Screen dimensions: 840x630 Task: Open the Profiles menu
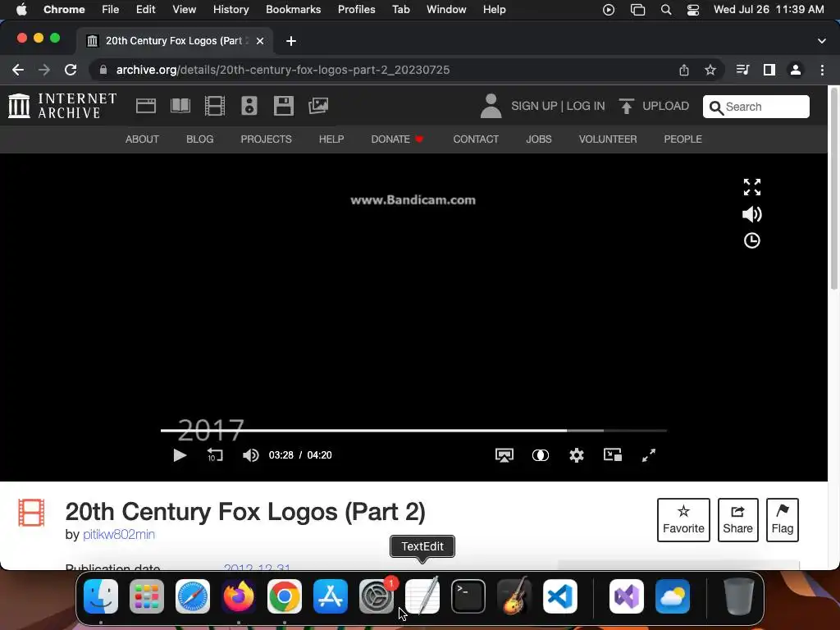click(356, 9)
